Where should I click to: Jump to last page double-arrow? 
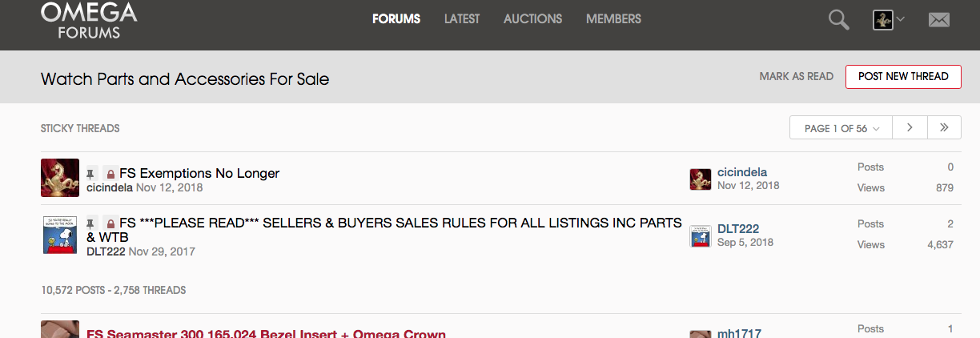click(944, 128)
